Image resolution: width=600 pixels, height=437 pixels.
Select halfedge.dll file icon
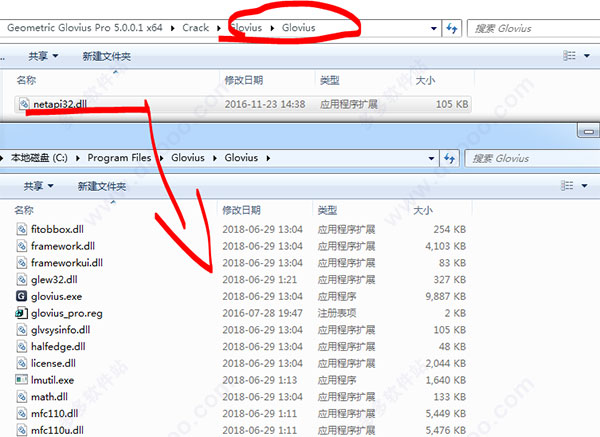click(x=21, y=347)
